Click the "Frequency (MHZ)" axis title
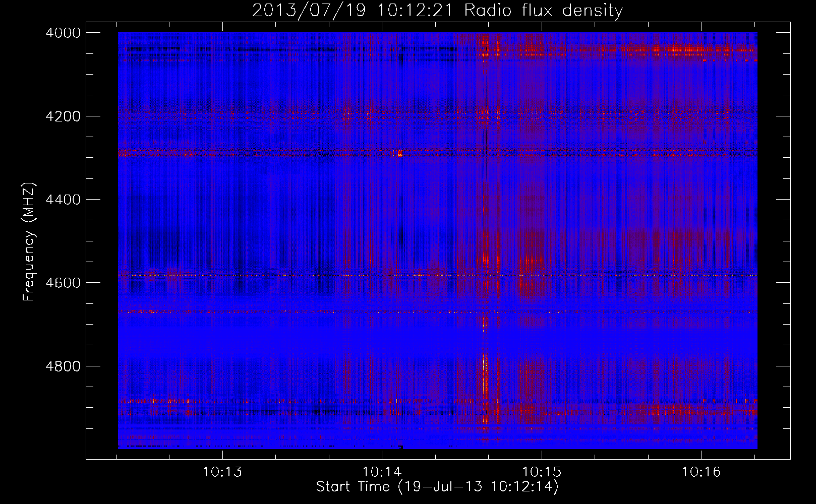Viewport: 816px width, 504px height. point(29,242)
